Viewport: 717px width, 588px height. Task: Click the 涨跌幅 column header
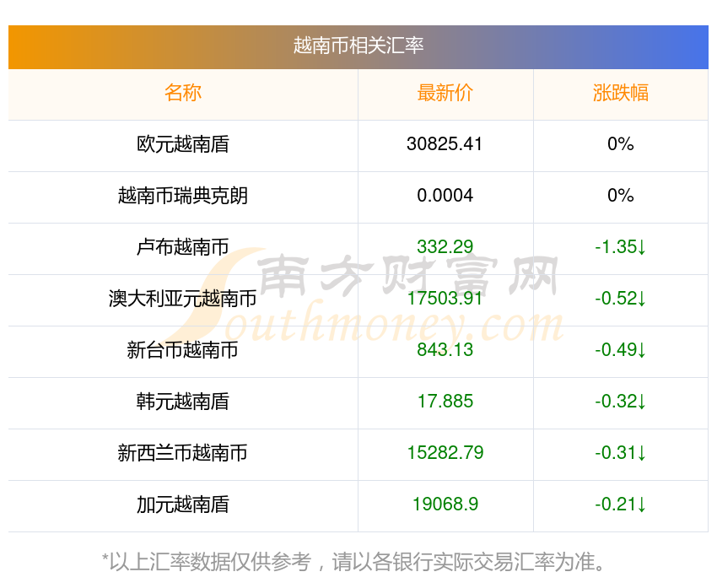tap(621, 93)
